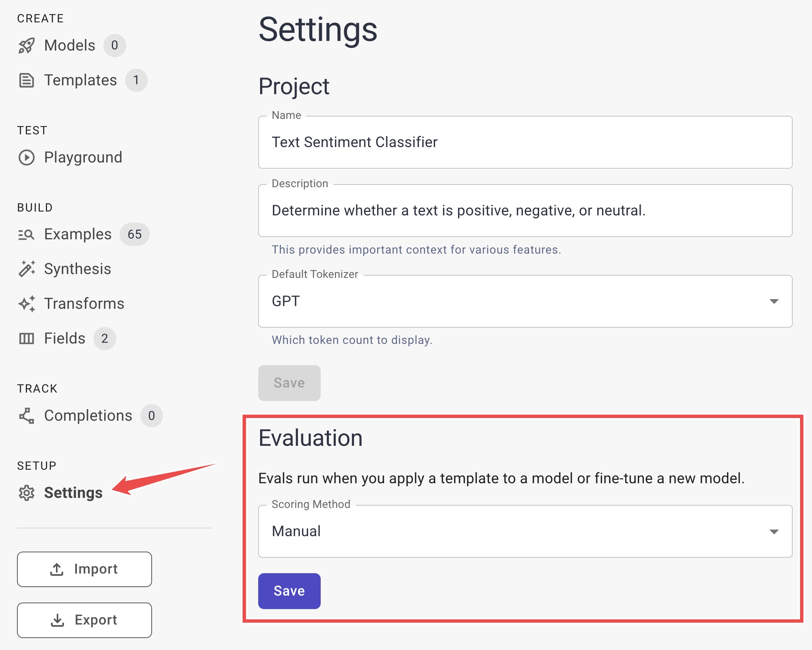Viewport: 812px width, 650px height.
Task: Click the document icon beside Templates
Action: 26,80
